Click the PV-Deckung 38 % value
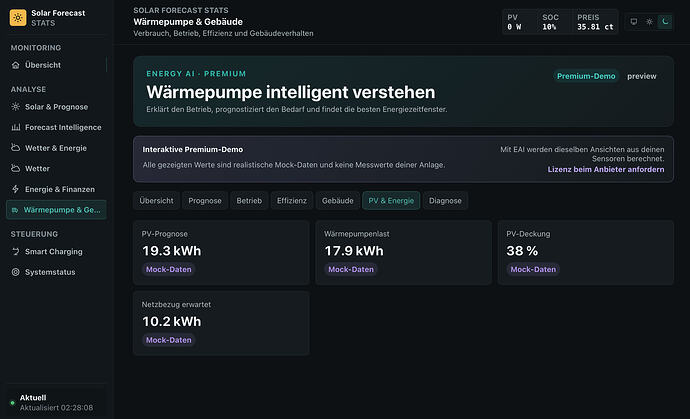The image size is (690, 419). [522, 251]
